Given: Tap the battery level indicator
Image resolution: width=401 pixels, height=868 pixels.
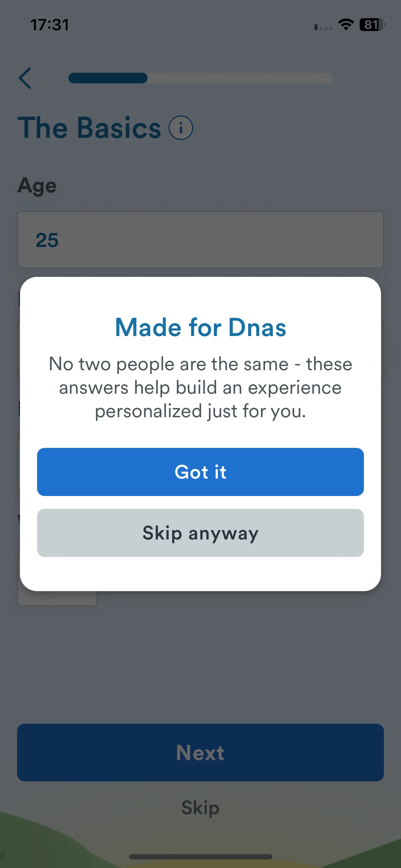Looking at the screenshot, I should click(372, 25).
